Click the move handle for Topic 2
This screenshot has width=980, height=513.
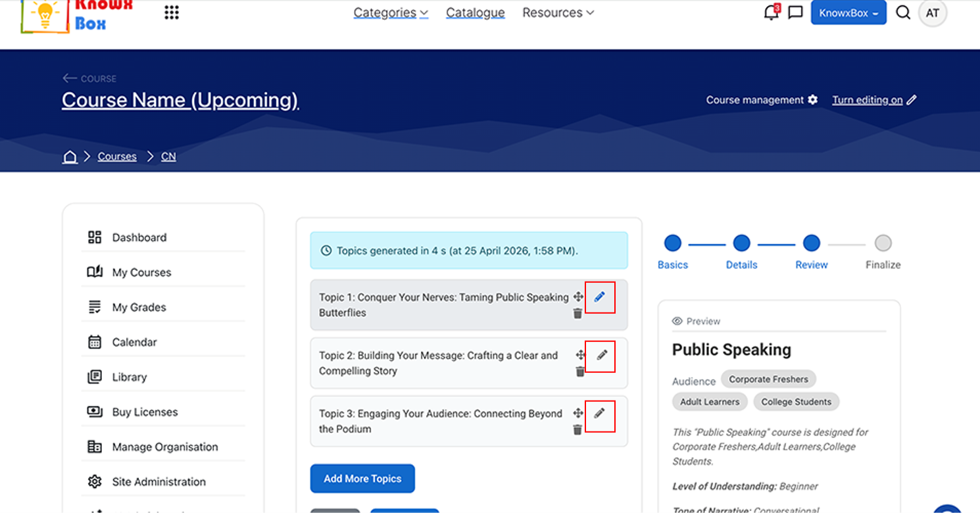coord(580,355)
